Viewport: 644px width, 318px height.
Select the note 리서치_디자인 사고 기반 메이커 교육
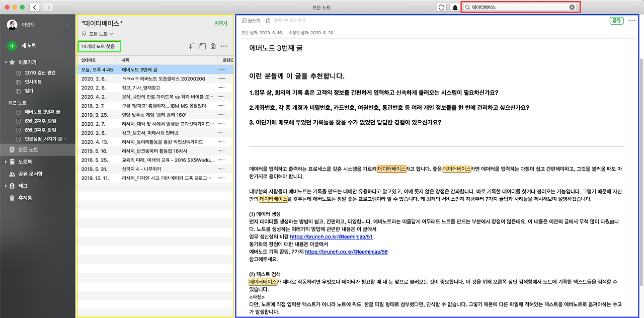coord(155,178)
